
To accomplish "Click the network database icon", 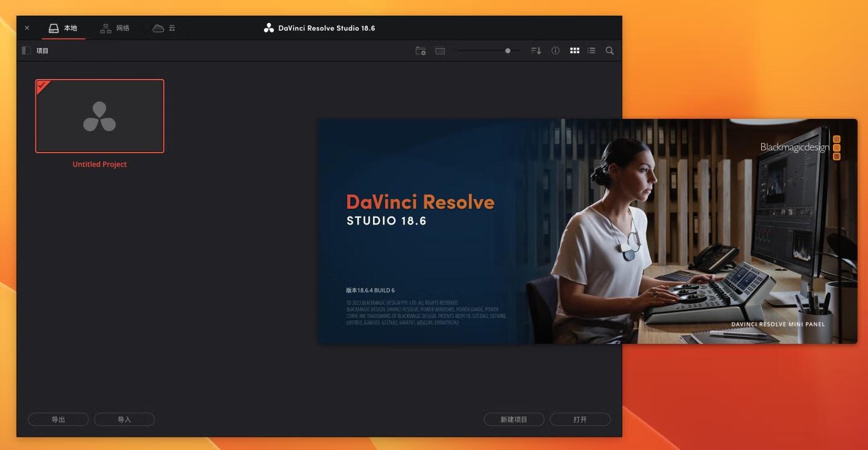I will (105, 28).
